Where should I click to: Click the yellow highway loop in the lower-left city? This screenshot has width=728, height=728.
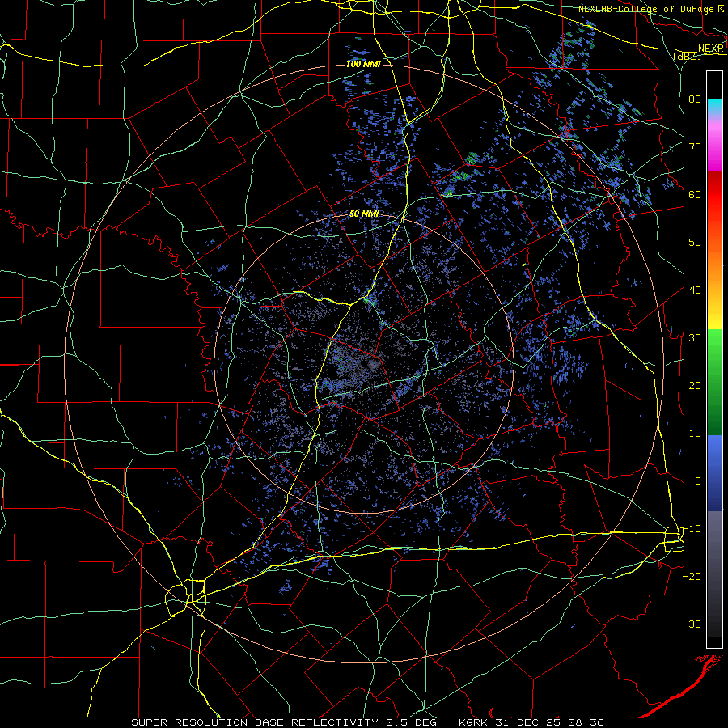click(x=186, y=598)
